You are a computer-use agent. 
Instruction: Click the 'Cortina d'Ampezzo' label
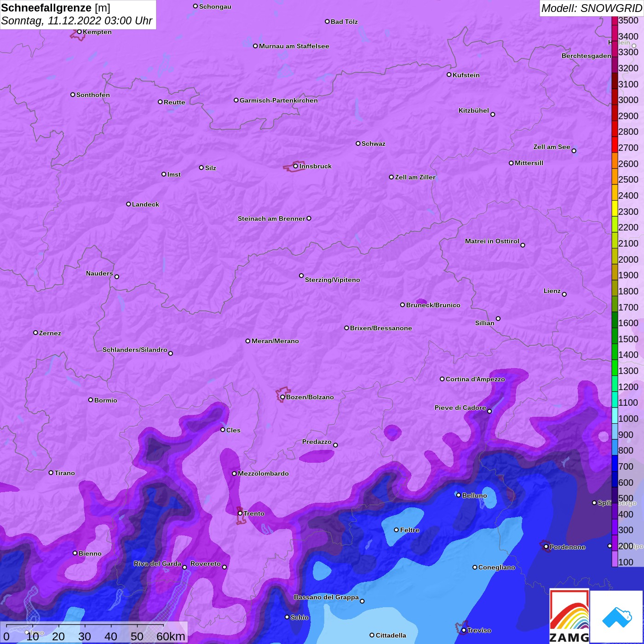(475, 379)
